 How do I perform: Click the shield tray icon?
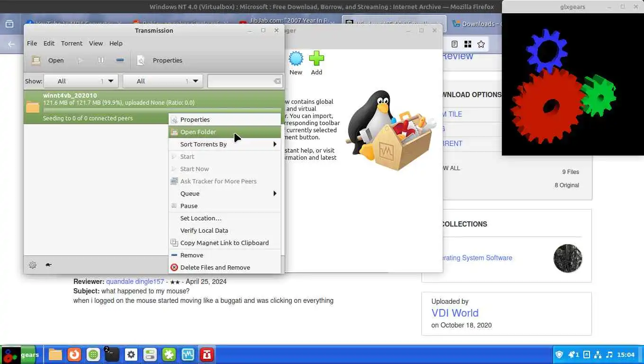coord(559,355)
